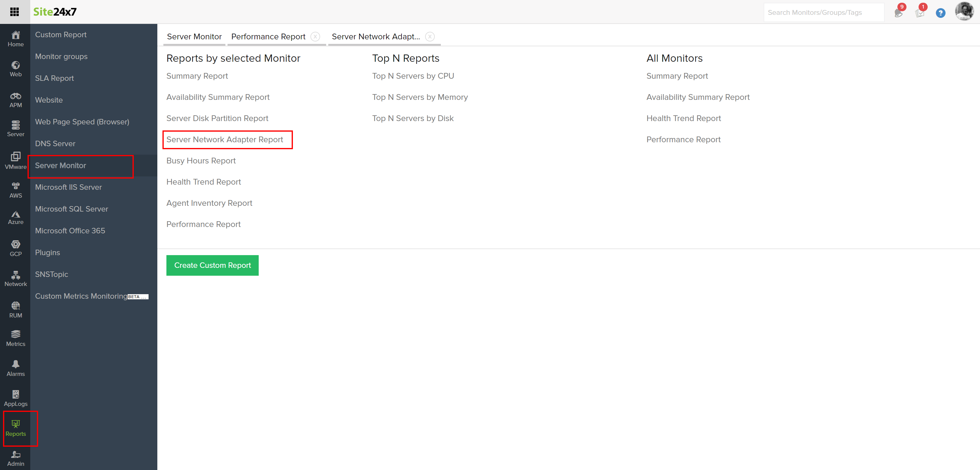Open the AWS sidebar section

coord(16,190)
